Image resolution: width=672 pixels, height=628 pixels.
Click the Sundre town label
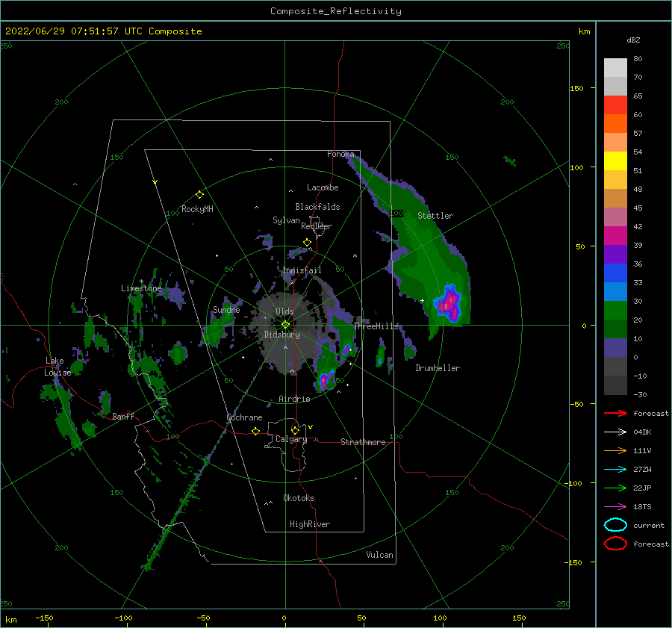coord(226,309)
